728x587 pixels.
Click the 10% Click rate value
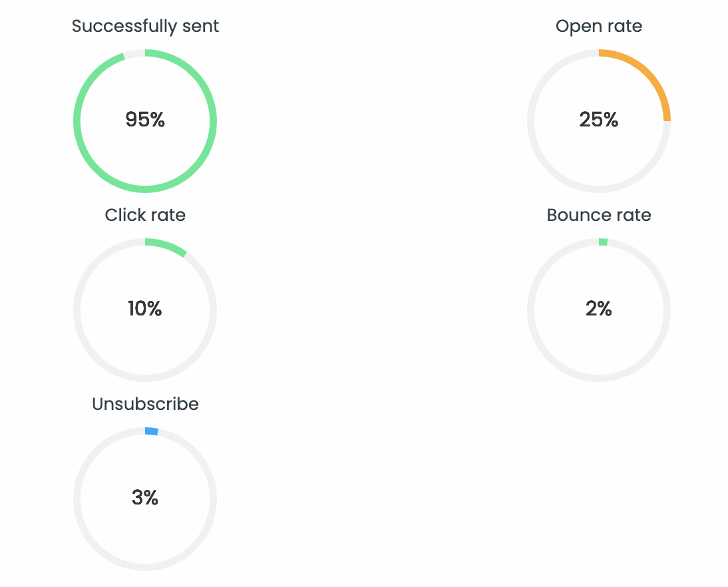(145, 309)
